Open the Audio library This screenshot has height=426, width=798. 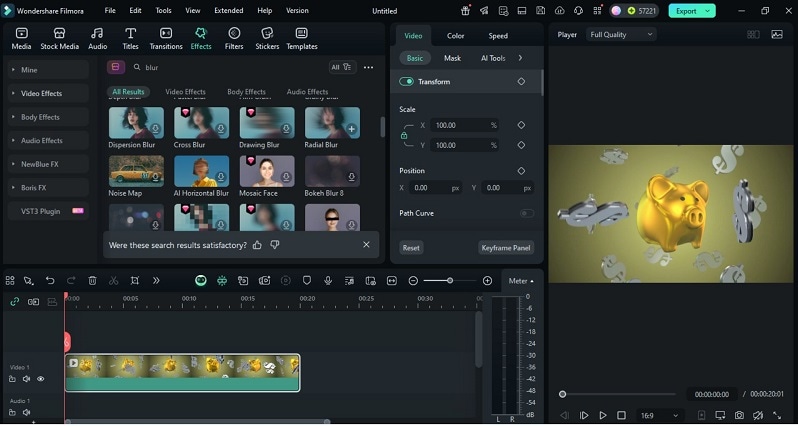97,39
